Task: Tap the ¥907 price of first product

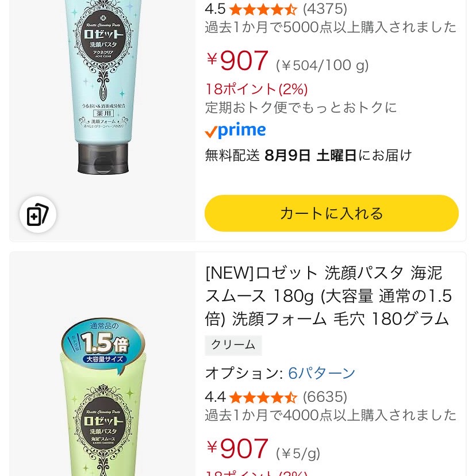Action: [237, 60]
